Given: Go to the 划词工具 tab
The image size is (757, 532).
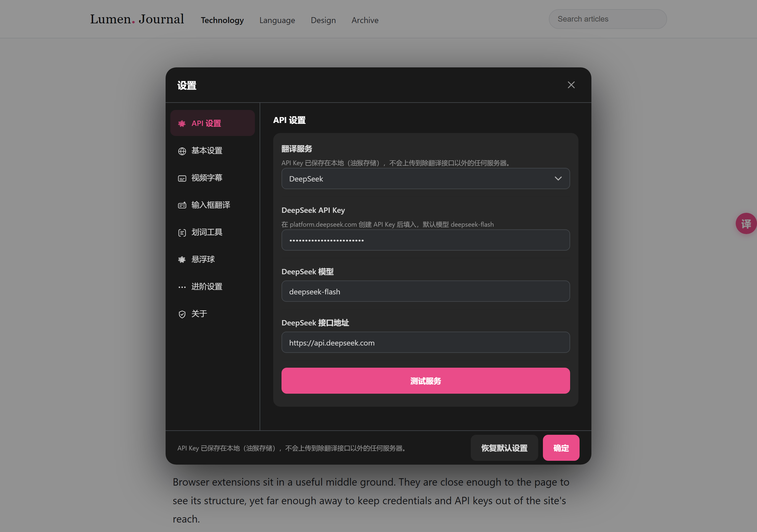Looking at the screenshot, I should point(212,232).
